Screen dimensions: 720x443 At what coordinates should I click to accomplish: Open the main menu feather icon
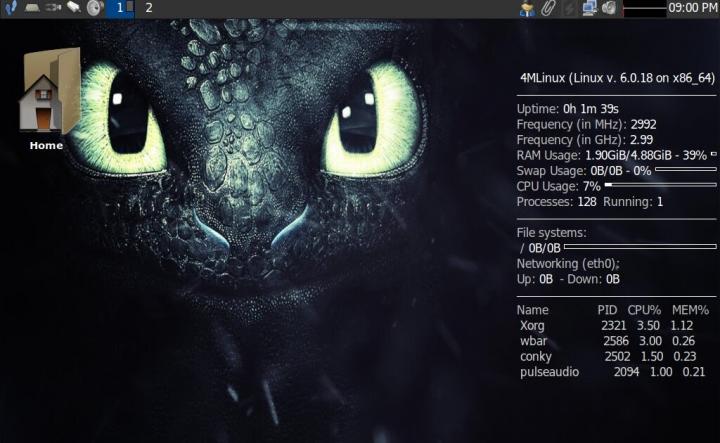[x=10, y=8]
